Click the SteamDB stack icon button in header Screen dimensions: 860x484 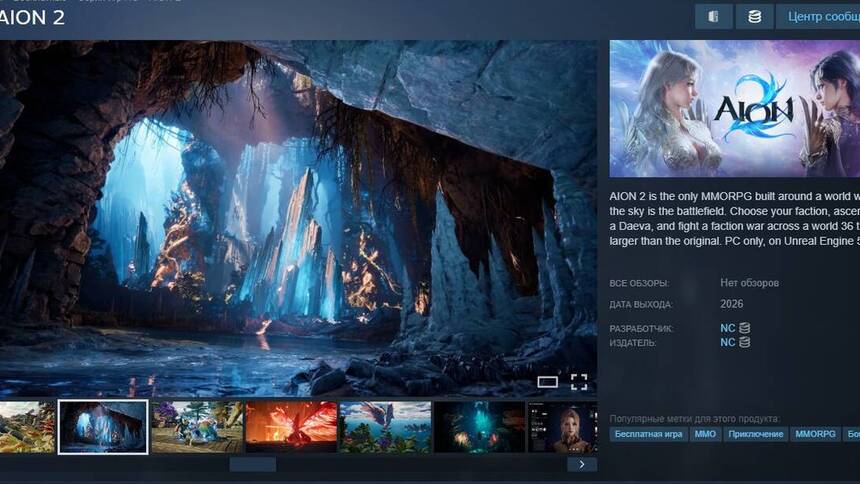(754, 17)
